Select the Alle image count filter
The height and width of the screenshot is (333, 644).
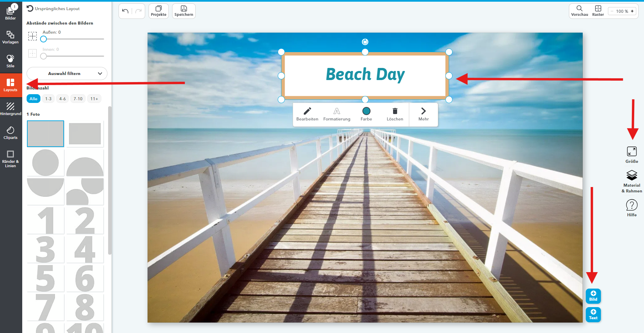(33, 99)
